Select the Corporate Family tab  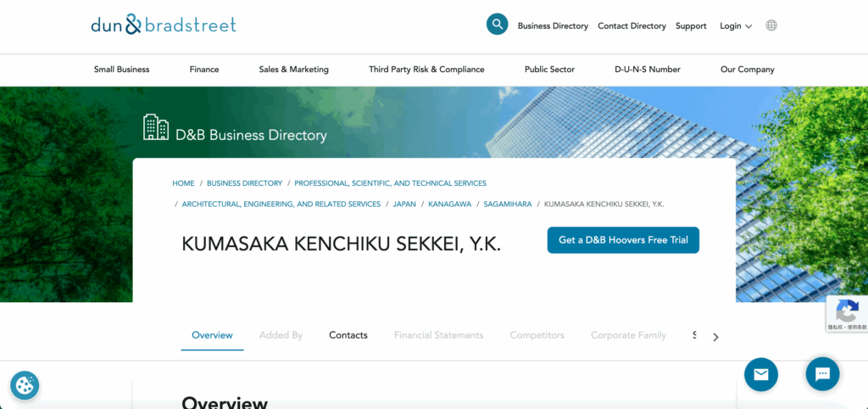pyautogui.click(x=628, y=335)
